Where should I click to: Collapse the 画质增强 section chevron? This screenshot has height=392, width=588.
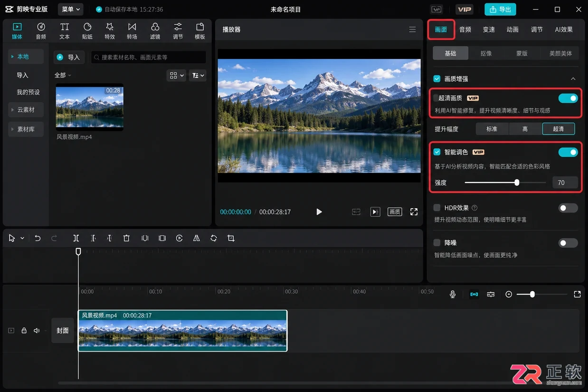573,78
